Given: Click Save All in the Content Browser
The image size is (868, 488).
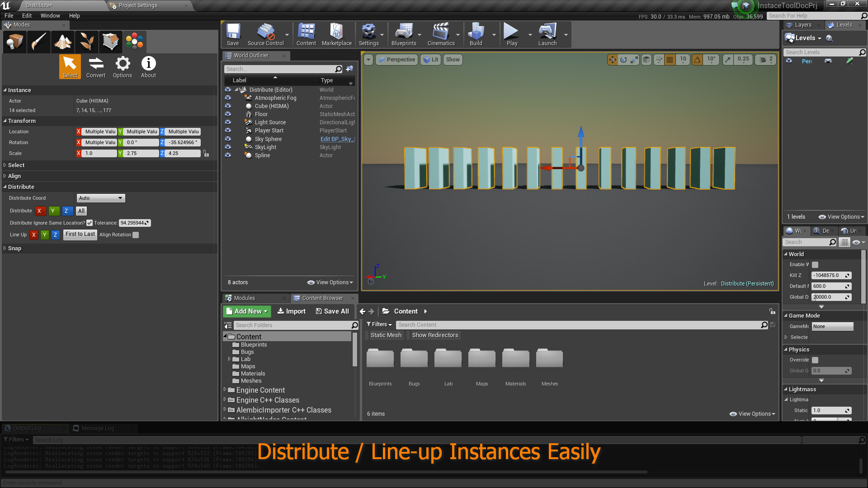Looking at the screenshot, I should pos(333,311).
